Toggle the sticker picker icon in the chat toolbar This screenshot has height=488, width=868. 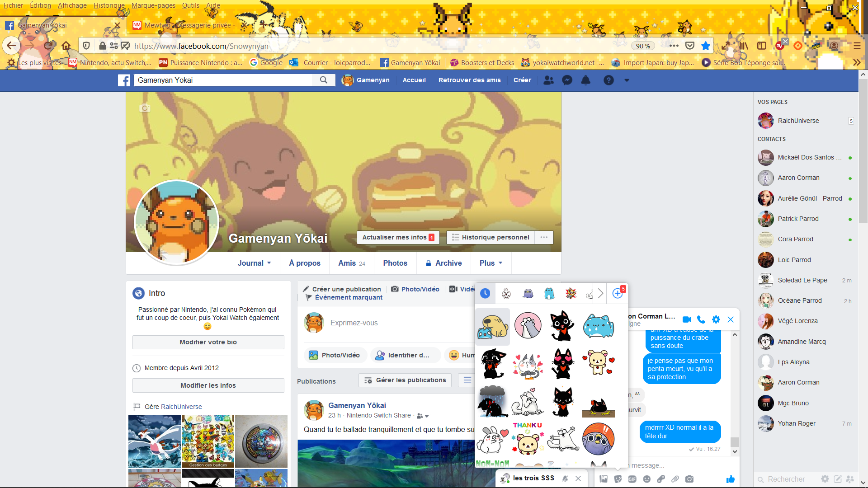(618, 479)
